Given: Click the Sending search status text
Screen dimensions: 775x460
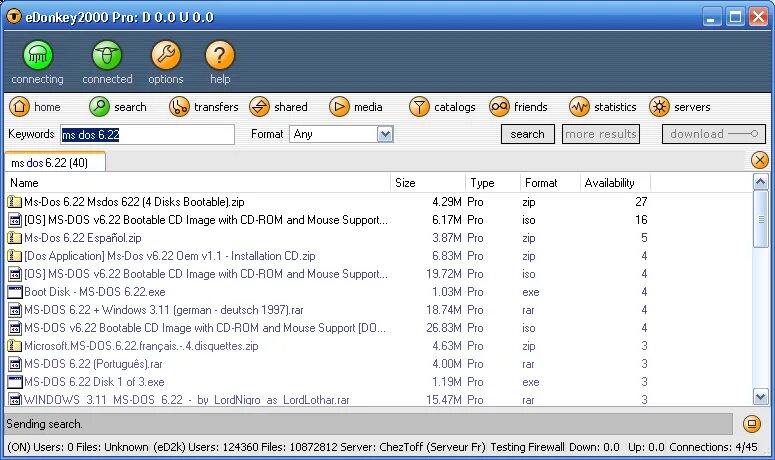Looking at the screenshot, I should point(44,424).
